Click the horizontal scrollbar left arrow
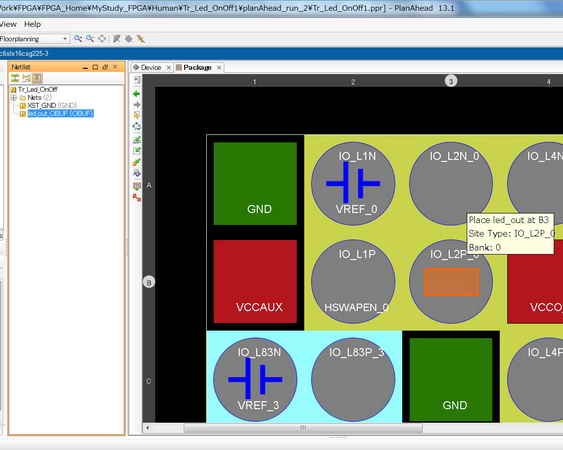The width and height of the screenshot is (563, 450). point(147,428)
